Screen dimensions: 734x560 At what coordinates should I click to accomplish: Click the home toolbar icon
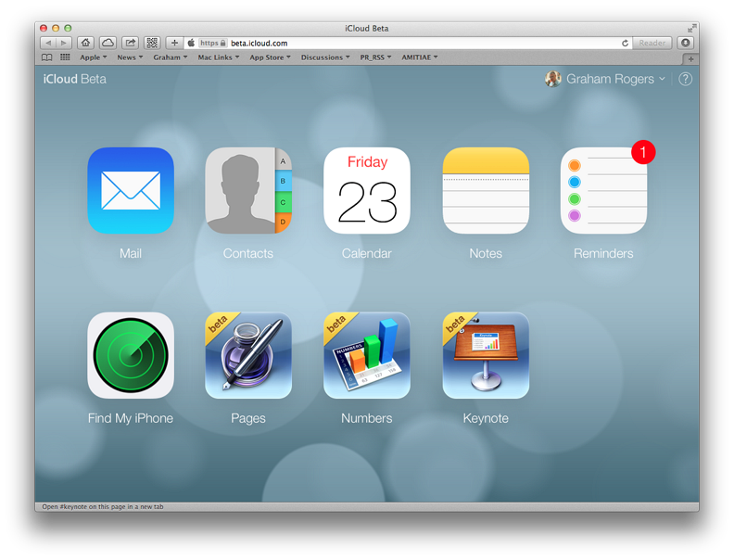pos(85,43)
